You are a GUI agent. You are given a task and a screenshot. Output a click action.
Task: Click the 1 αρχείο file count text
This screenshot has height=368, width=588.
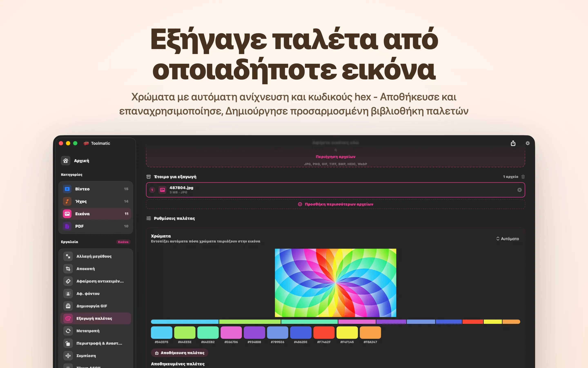(510, 177)
